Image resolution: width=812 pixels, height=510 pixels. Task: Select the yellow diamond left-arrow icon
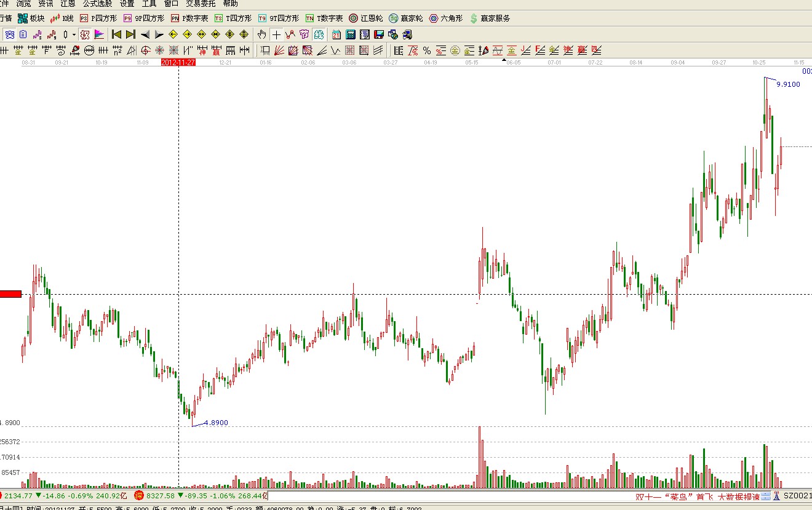pyautogui.click(x=173, y=34)
